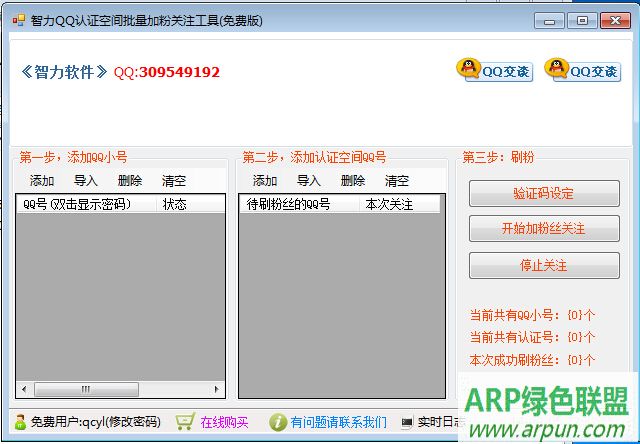Click the horizontal scrollbar thumb in QQ小号 list
640x444 pixels.
[86, 389]
